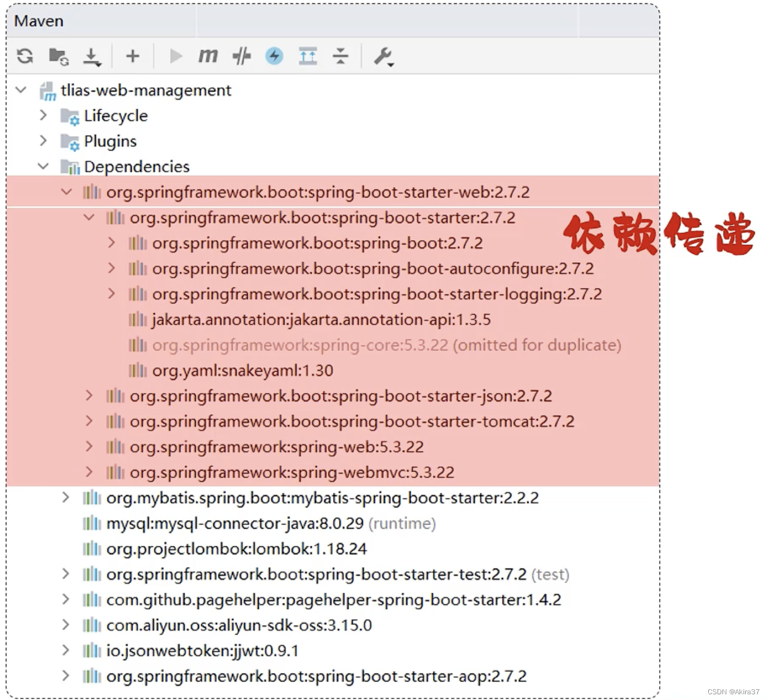
Task: Execute Maven goal via m icon
Action: pos(208,56)
